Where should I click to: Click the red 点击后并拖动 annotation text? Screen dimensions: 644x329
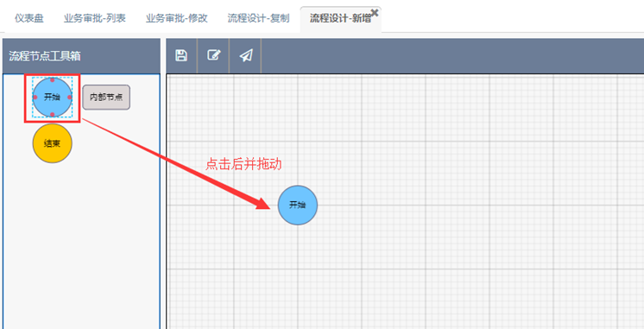[243, 164]
